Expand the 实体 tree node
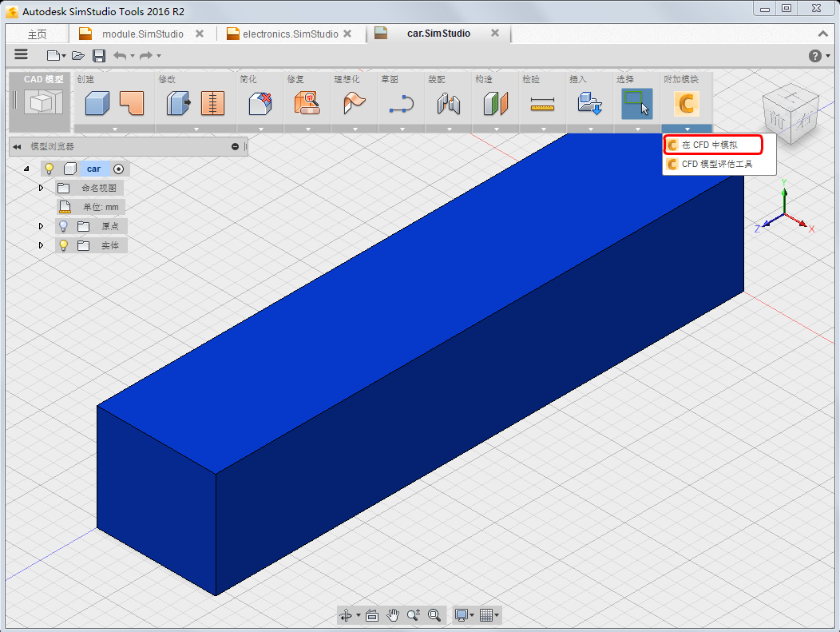The image size is (840, 632). [41, 245]
